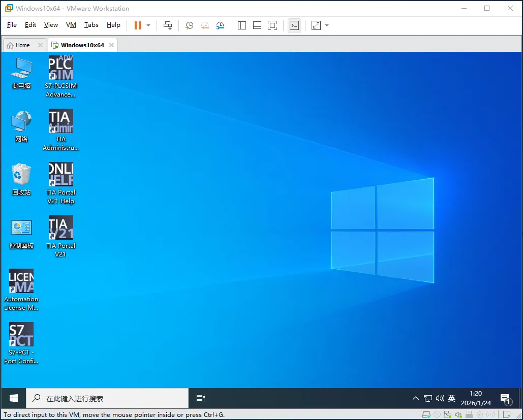
Task: Select the S7-PCT Port Configuration shortcut
Action: (21, 343)
